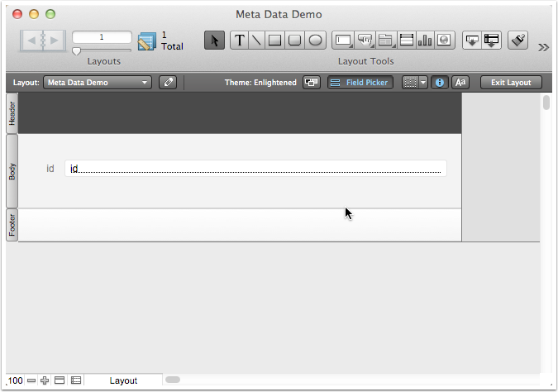Expand the toolbar overflow chevron
This screenshot has width=558, height=392.
[543, 47]
